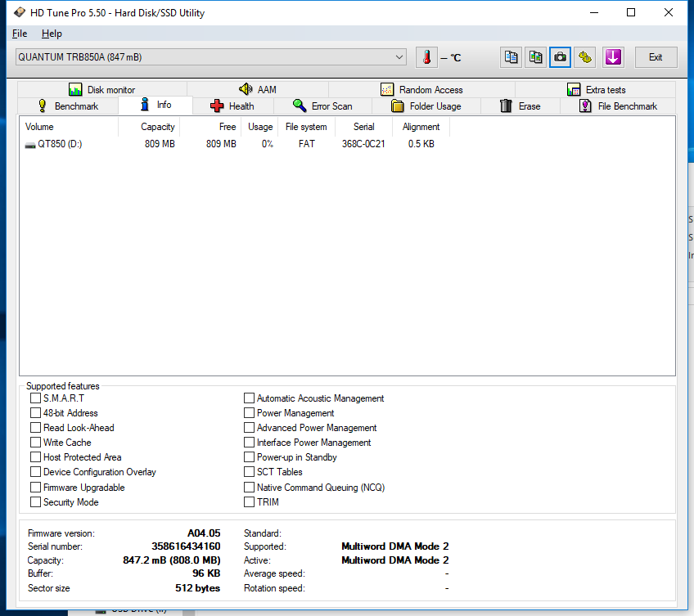
Task: Switch to the Disk monitor tab
Action: [x=102, y=89]
